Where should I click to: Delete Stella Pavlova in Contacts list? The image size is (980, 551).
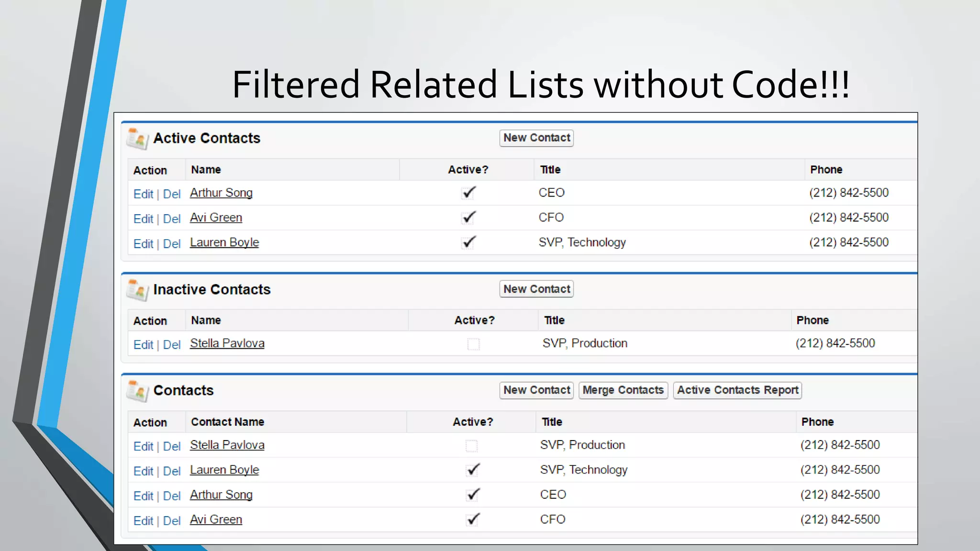[171, 447]
